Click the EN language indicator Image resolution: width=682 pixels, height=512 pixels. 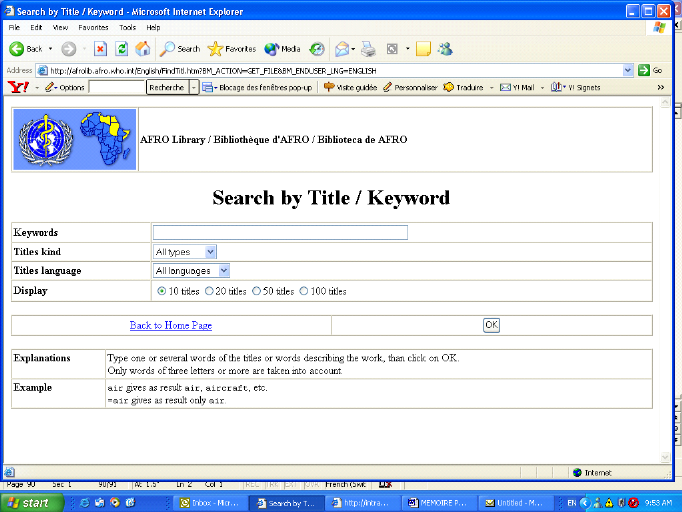[572, 503]
